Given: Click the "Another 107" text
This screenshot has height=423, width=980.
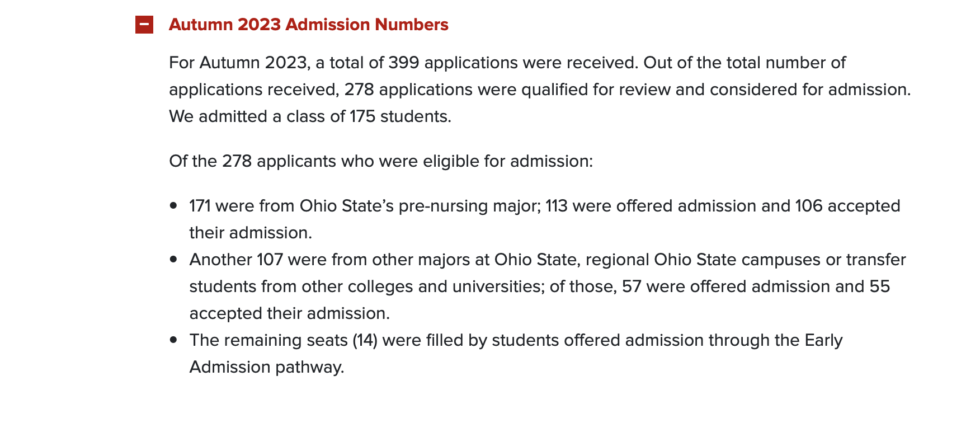Looking at the screenshot, I should [236, 260].
